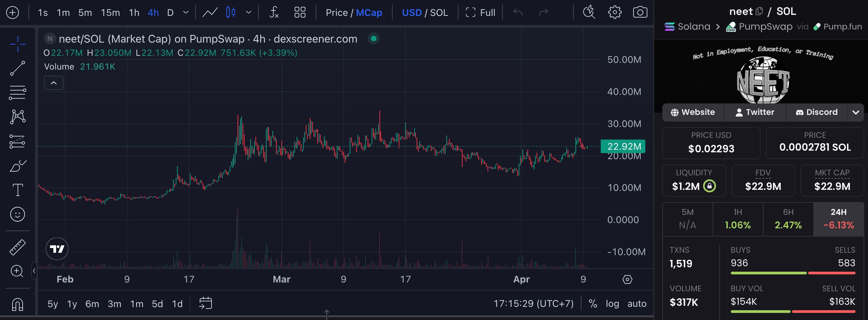
Task: Expand the chart style dropdown arrow
Action: 249,13
